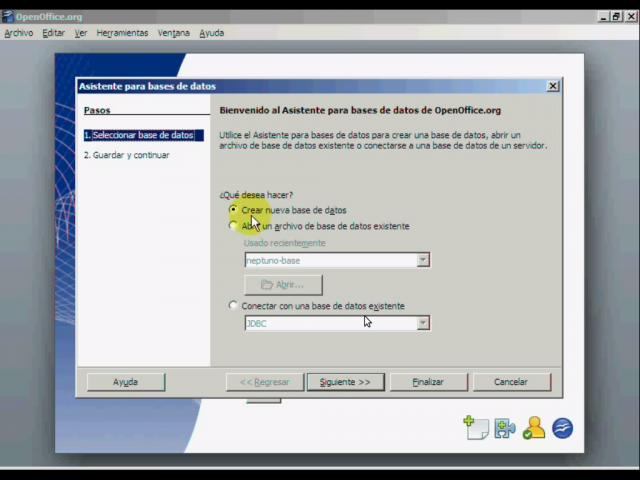Image resolution: width=640 pixels, height=480 pixels.
Task: Click the Usado recientemente label
Action: tap(284, 243)
